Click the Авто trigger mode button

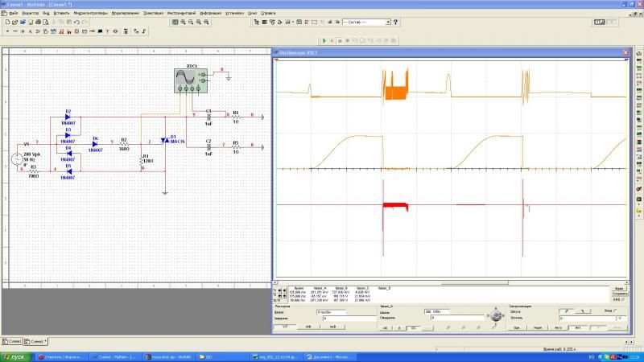click(556, 328)
